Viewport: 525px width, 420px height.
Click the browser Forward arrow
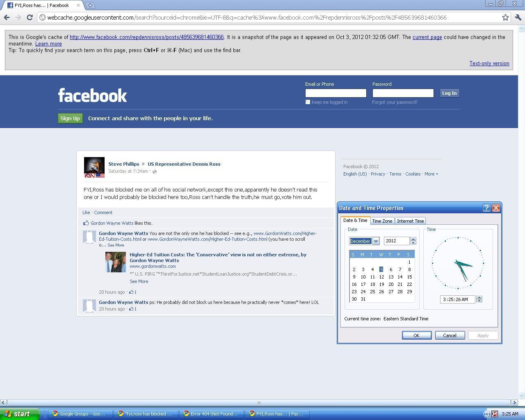(x=18, y=17)
